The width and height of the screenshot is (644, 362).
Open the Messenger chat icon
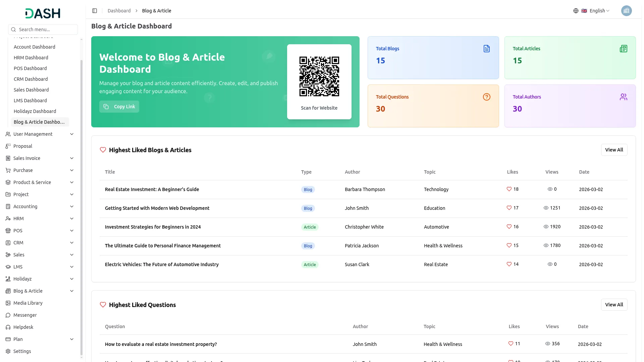coord(8,315)
